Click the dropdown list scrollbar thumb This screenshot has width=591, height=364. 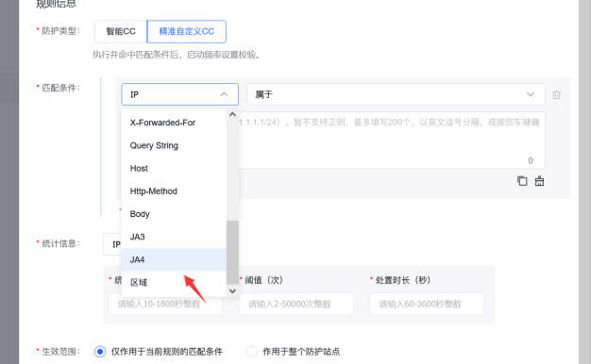(x=232, y=252)
